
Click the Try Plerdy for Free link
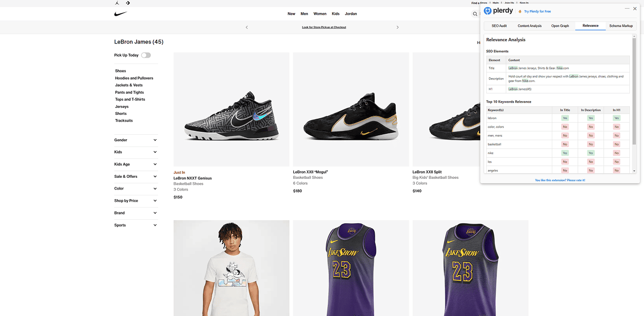pos(537,11)
